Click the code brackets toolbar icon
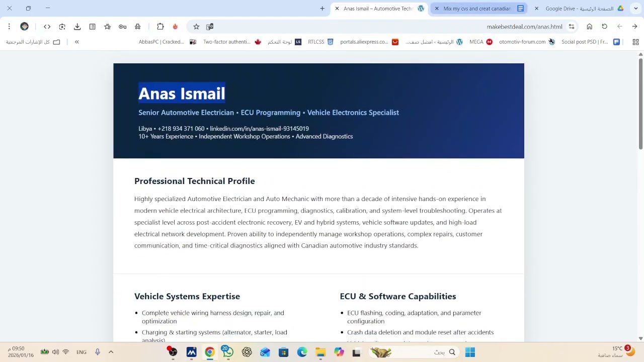The height and width of the screenshot is (362, 644). pos(47,27)
